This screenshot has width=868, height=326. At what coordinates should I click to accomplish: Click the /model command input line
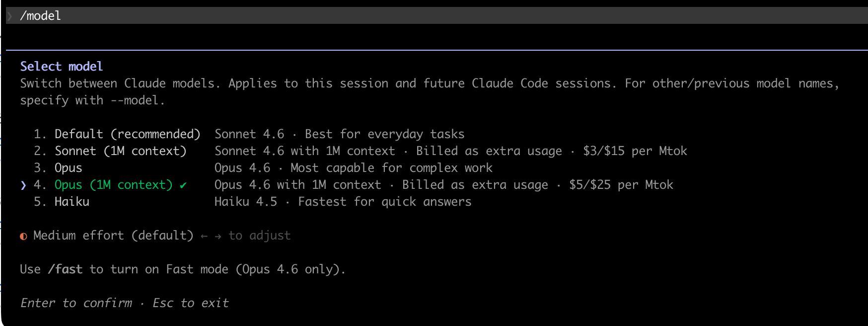41,16
